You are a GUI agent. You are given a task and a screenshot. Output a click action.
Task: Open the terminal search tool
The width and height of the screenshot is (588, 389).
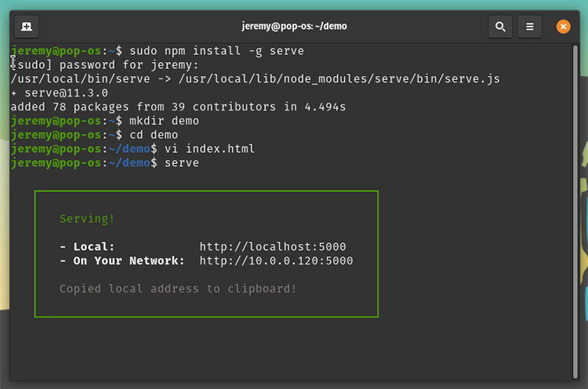(500, 27)
